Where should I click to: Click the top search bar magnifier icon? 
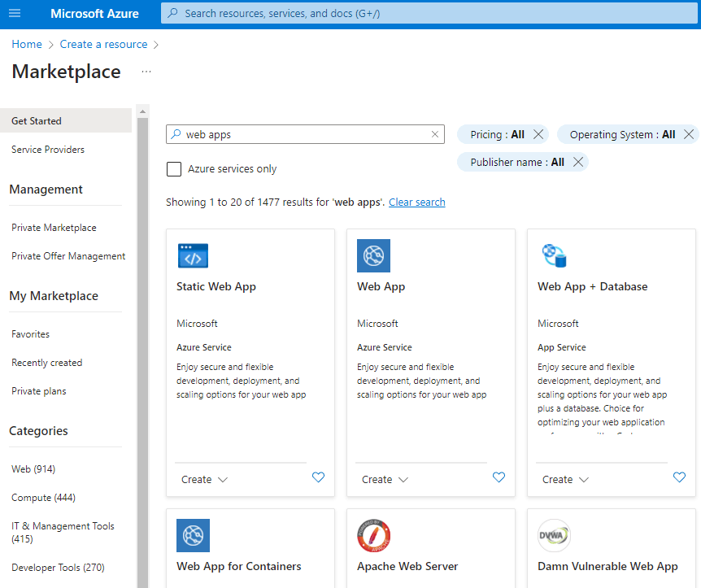coord(172,13)
